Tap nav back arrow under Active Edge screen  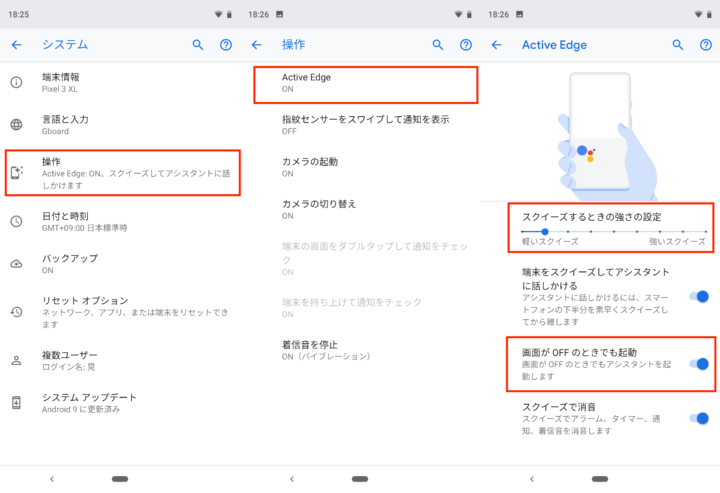pyautogui.click(x=532, y=479)
